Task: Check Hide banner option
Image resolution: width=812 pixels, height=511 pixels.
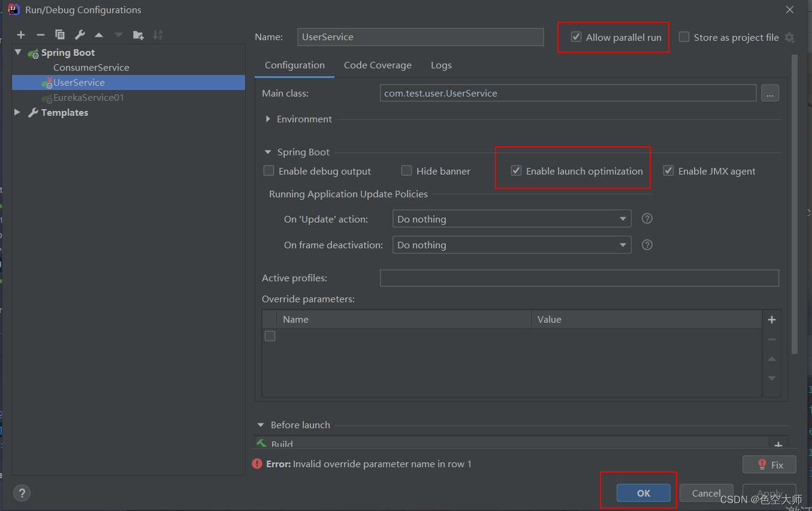Action: [406, 171]
